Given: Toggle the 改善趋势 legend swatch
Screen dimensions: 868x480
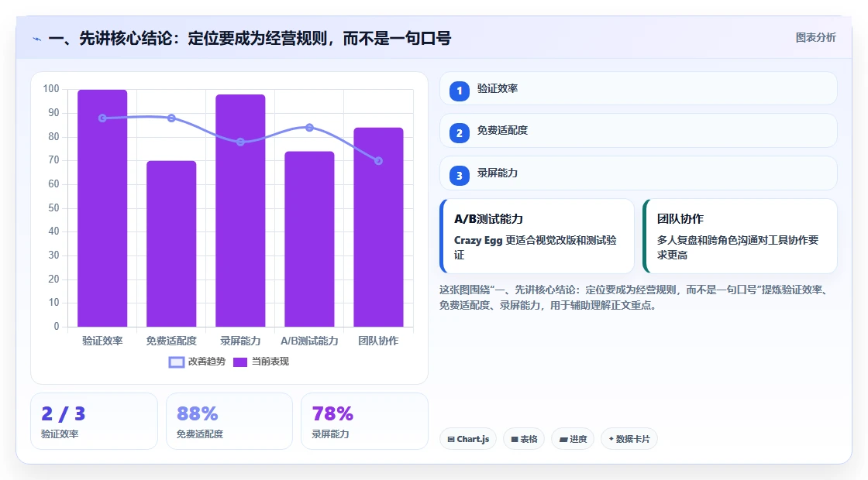Looking at the screenshot, I should click(x=176, y=362).
